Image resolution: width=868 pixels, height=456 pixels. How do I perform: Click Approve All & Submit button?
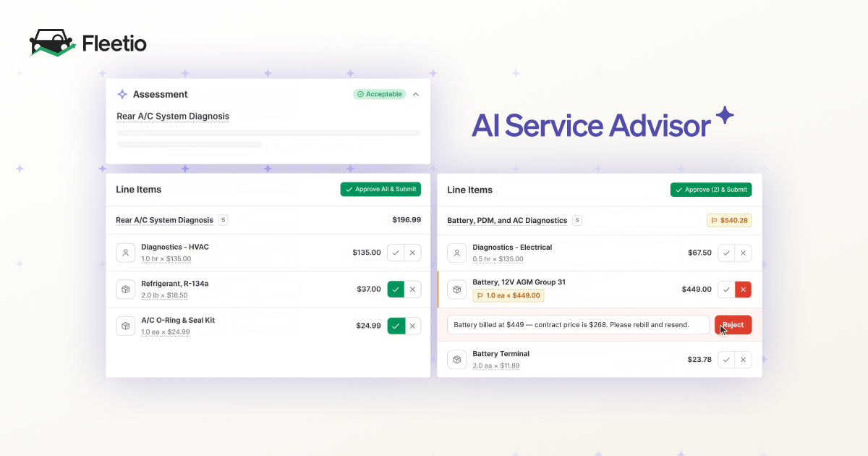(x=380, y=190)
